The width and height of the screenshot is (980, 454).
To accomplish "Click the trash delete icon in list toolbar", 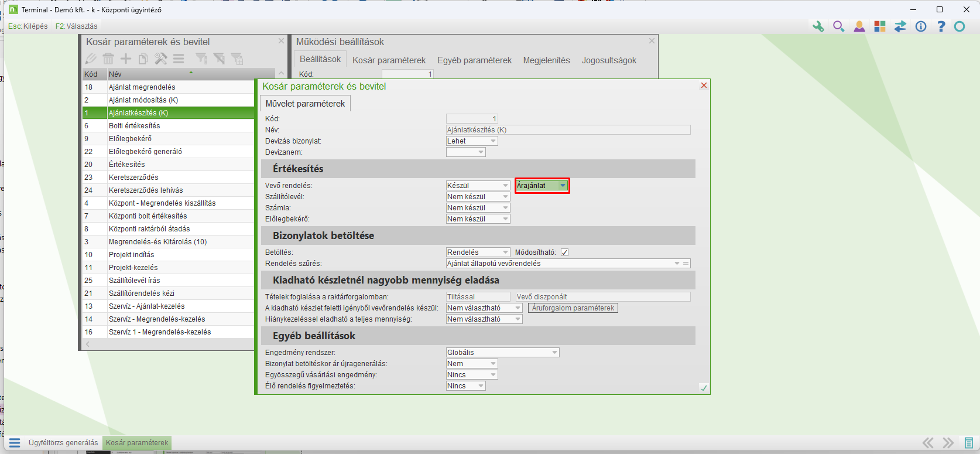I will pyautogui.click(x=108, y=59).
